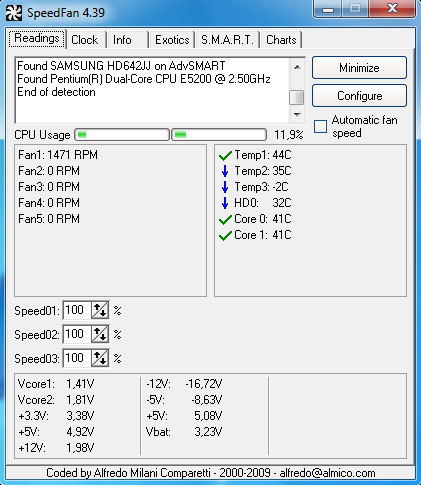Click inside the Speed01 value field
The image size is (421, 485).
[x=77, y=310]
